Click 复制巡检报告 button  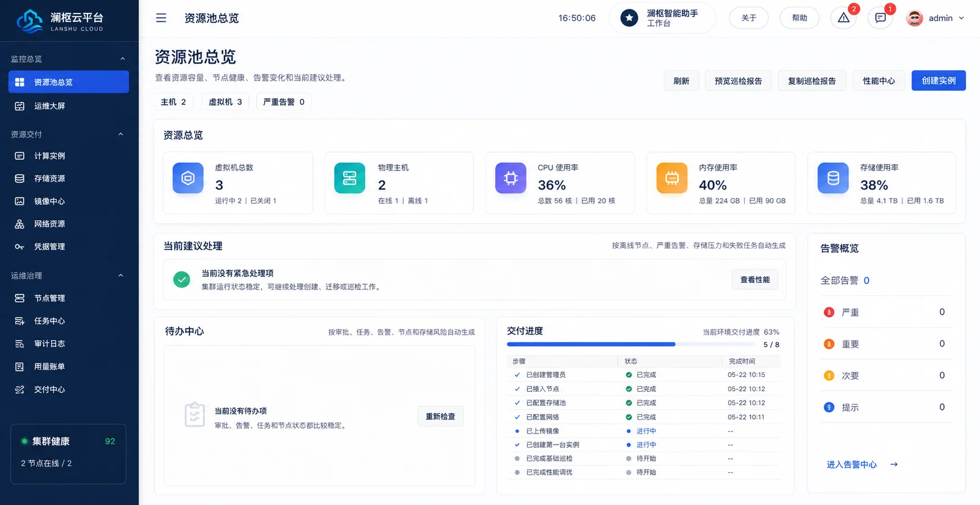[812, 81]
